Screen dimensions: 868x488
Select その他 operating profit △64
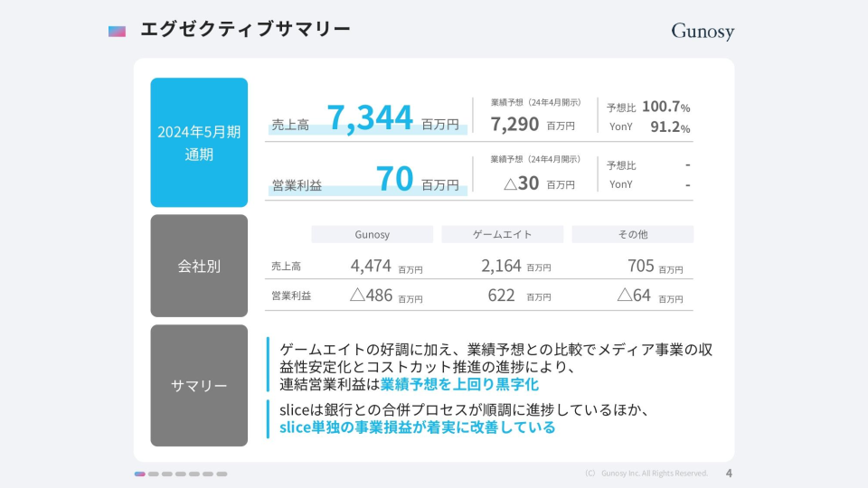click(x=634, y=295)
